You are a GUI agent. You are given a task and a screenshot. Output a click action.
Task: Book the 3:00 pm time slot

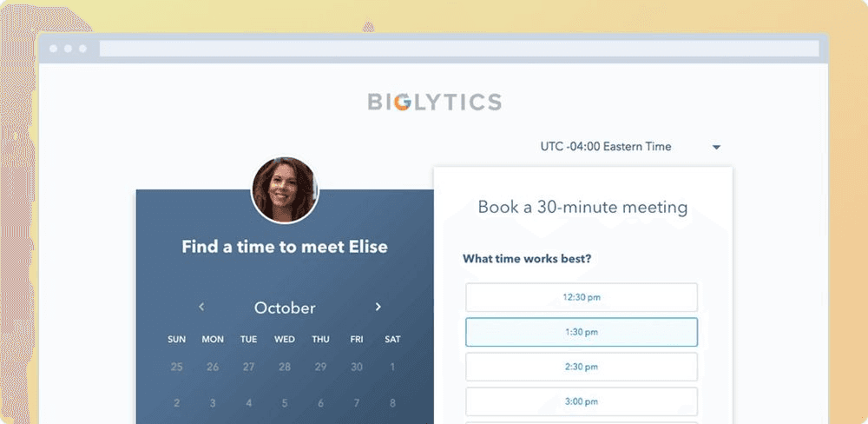point(582,401)
